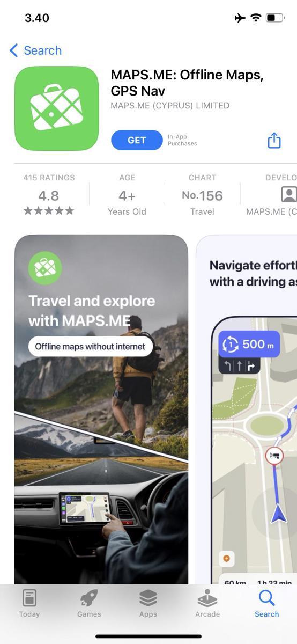Tap the share icon beside GET

coord(274,140)
